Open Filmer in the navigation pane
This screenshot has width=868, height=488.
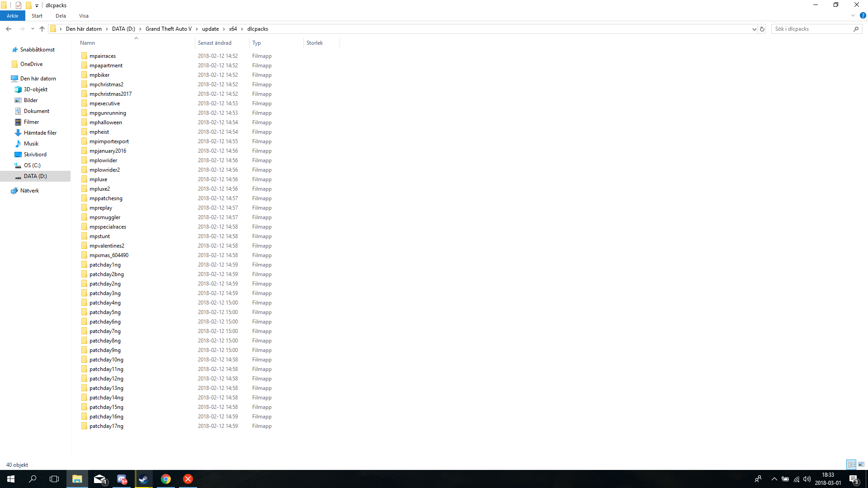(x=31, y=122)
